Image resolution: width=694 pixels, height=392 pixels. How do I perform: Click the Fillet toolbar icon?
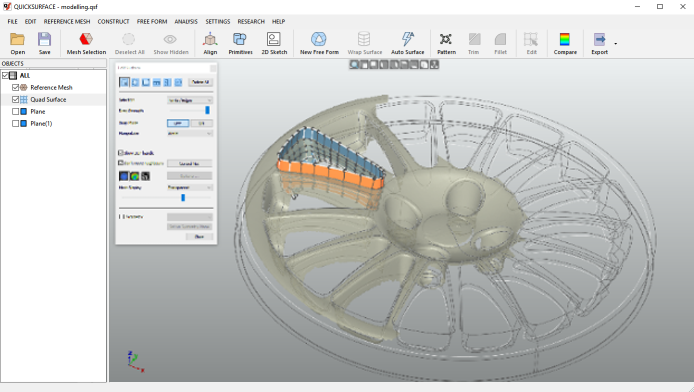coord(500,39)
